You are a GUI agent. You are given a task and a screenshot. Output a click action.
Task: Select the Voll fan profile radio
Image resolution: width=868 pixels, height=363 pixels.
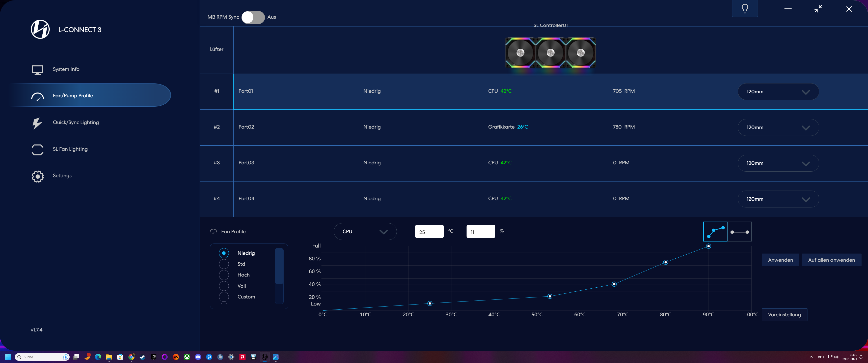point(224,286)
